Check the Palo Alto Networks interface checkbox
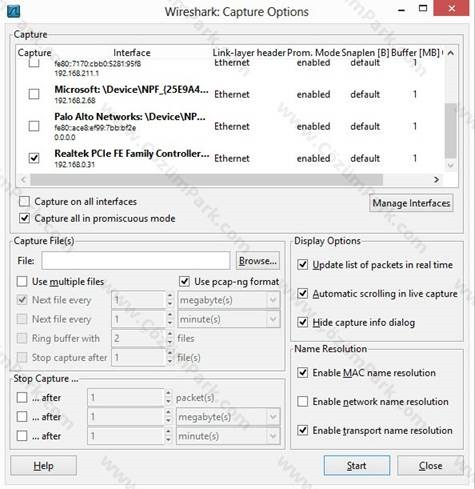The height and width of the screenshot is (489, 475). click(34, 126)
